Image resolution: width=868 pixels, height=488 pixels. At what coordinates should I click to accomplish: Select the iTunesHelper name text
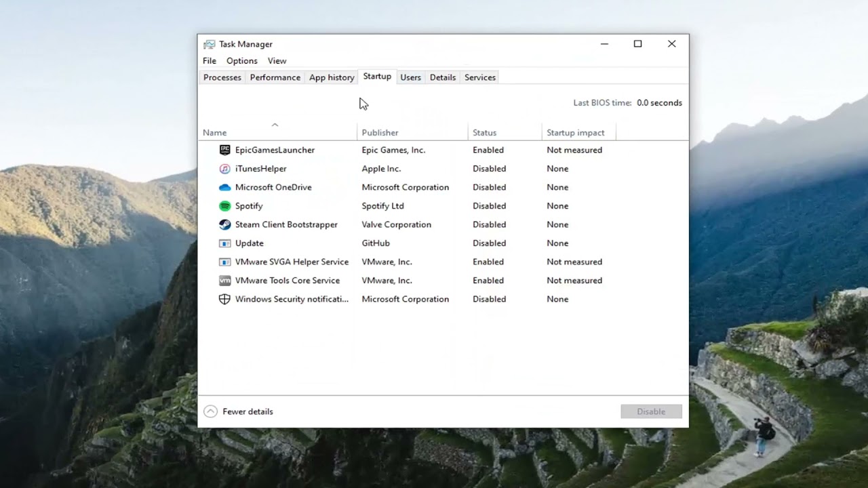point(261,169)
